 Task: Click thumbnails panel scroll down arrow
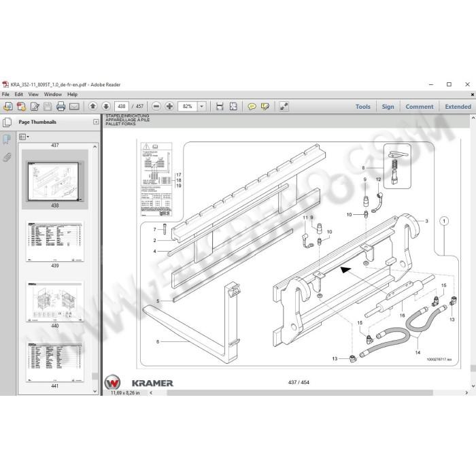(x=95, y=391)
